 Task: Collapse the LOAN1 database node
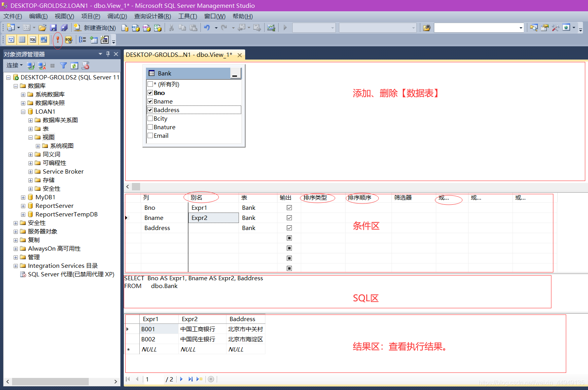23,112
